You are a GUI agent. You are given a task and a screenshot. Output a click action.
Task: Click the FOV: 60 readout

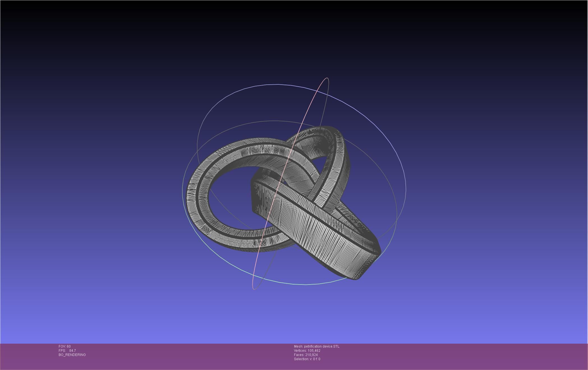[x=65, y=346]
